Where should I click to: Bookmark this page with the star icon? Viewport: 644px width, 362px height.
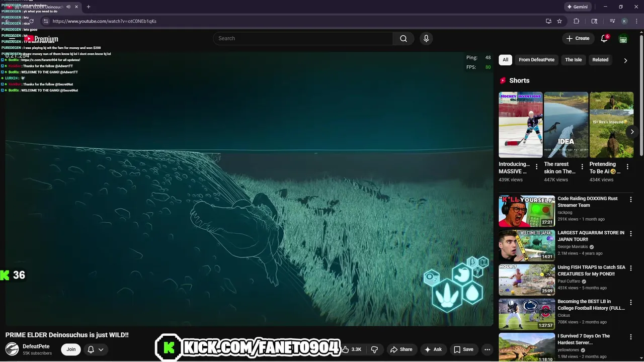coord(559,21)
